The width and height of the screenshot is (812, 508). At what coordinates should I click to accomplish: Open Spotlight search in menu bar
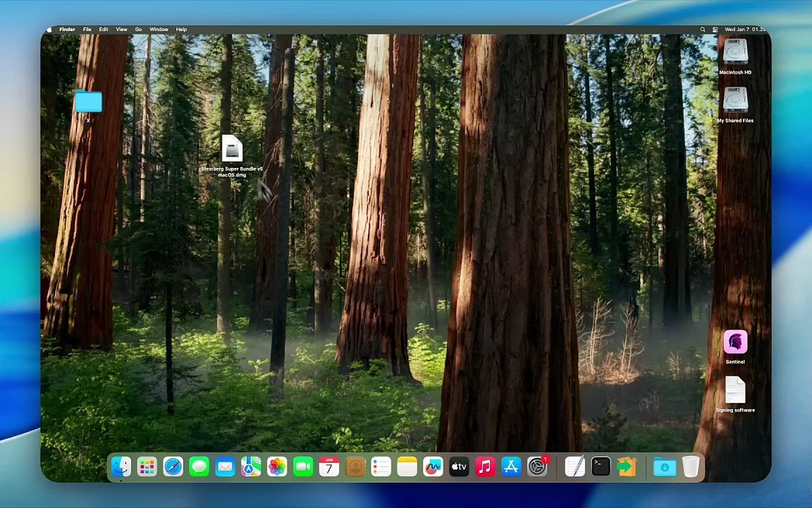703,30
